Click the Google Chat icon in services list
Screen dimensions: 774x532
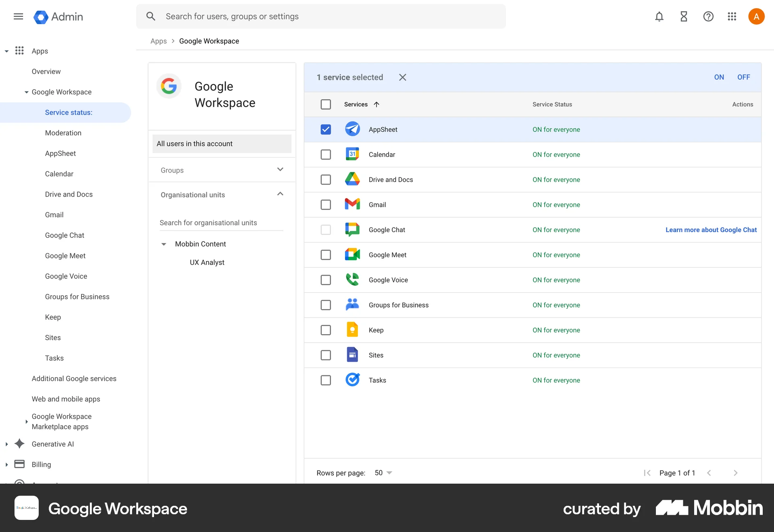point(352,229)
